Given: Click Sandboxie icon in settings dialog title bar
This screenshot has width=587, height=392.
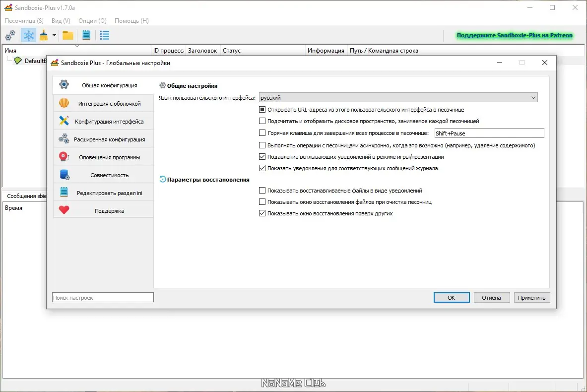Looking at the screenshot, I should 55,63.
